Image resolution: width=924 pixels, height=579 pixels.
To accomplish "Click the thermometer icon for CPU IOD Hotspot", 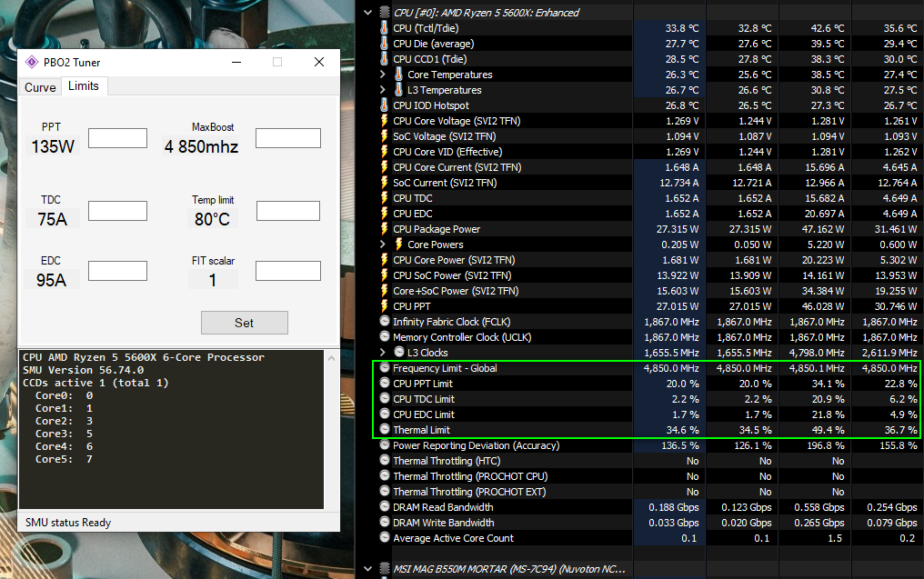I will pos(384,105).
